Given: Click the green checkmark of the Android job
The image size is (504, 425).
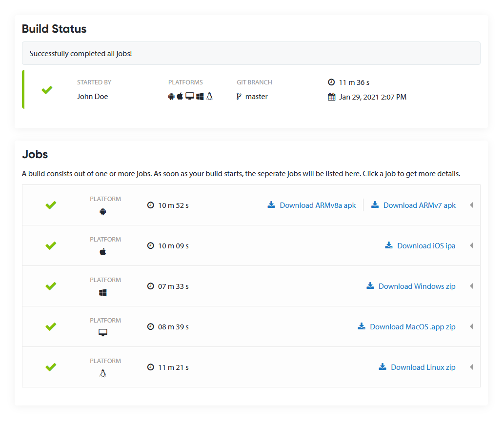Looking at the screenshot, I should pos(51,205).
